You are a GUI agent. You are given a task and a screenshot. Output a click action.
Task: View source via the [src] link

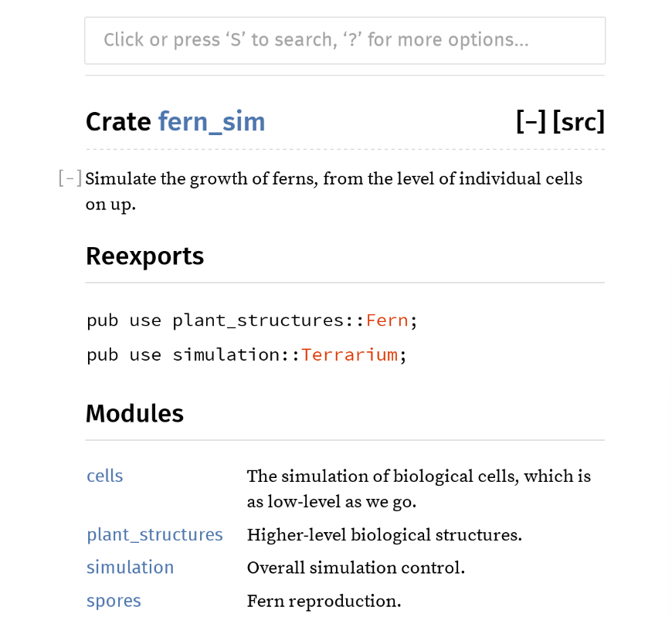[579, 122]
